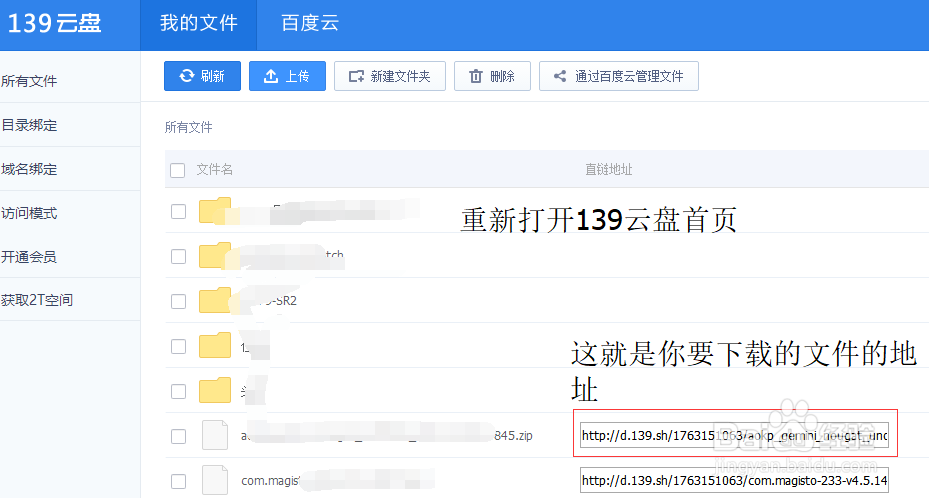Check the fifth folder row's checkbox

tap(178, 391)
